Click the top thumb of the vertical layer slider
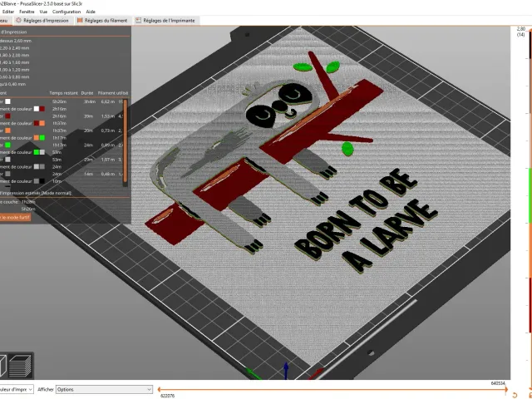Screen dimensions: 532x399 coord(530,30)
